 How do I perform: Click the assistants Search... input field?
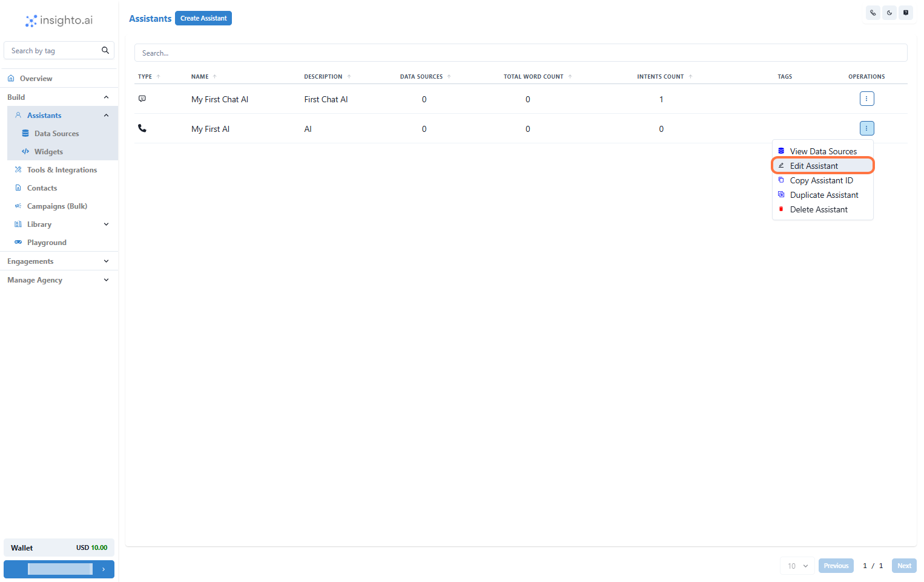pos(521,53)
